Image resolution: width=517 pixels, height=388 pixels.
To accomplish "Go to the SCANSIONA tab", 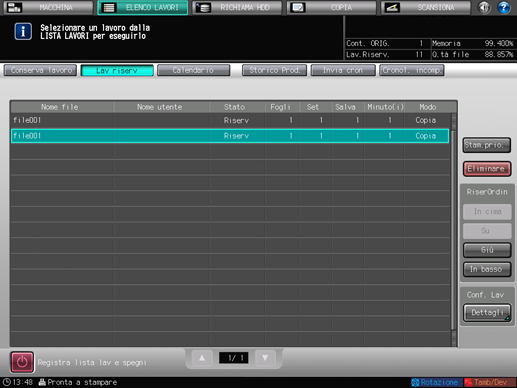I will (x=426, y=7).
